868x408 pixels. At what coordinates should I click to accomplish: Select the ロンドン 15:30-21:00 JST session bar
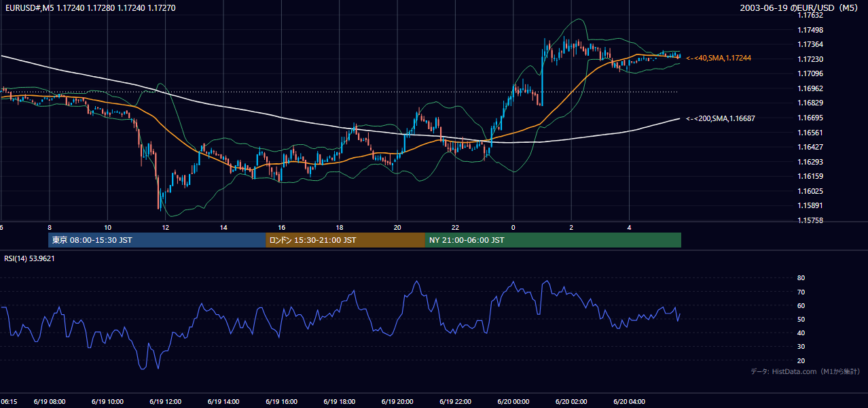pos(345,240)
